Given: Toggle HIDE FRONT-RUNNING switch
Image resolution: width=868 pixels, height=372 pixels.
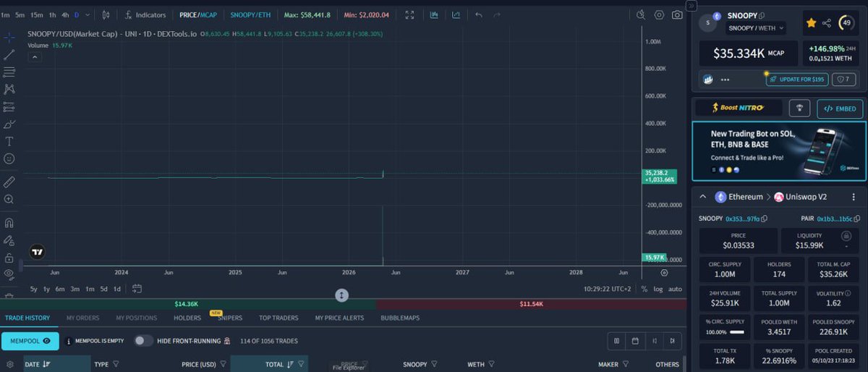Looking at the screenshot, I should (144, 340).
